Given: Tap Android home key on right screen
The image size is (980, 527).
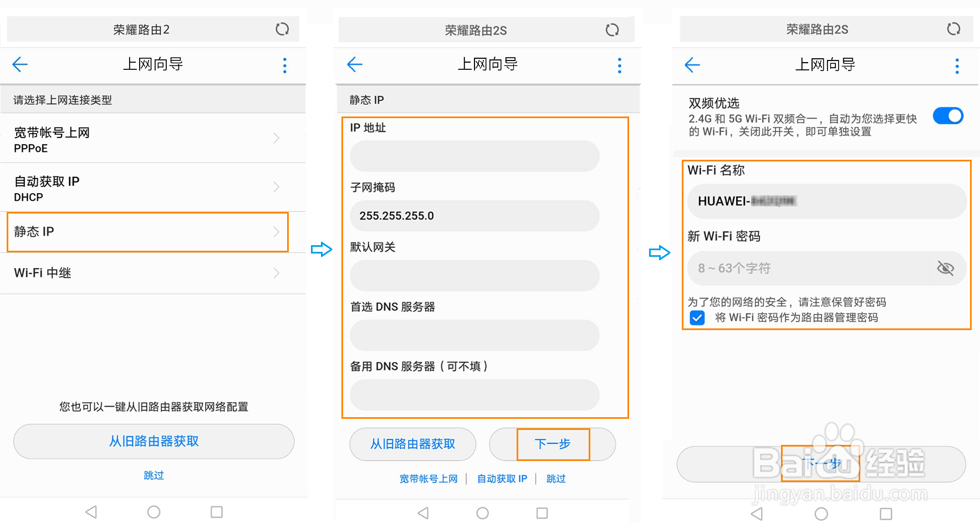Looking at the screenshot, I should pos(821,514).
